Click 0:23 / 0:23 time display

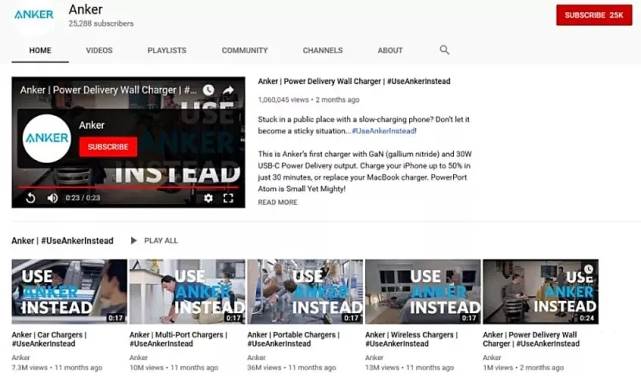83,198
